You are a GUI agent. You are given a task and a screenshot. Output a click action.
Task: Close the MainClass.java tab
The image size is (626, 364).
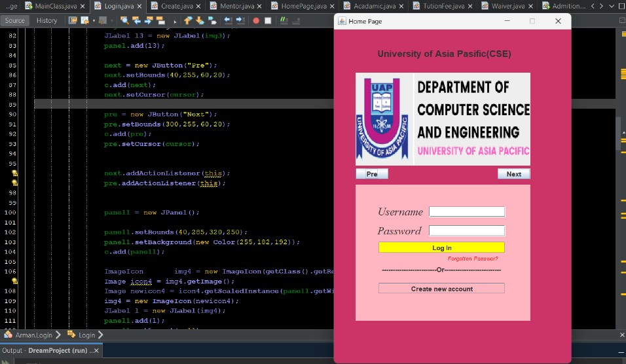click(x=83, y=7)
